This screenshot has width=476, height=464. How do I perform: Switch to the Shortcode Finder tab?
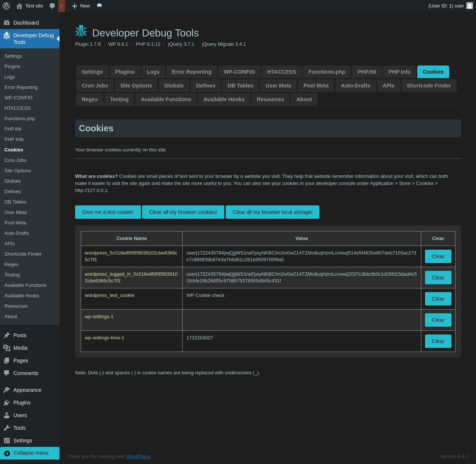[x=428, y=86]
